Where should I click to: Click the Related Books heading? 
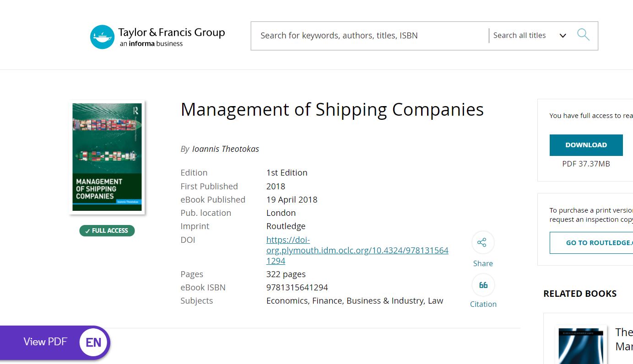point(580,294)
